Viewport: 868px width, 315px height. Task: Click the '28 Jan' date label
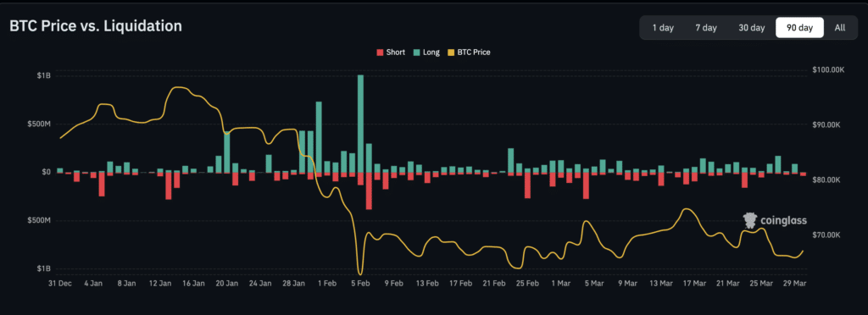[294, 283]
